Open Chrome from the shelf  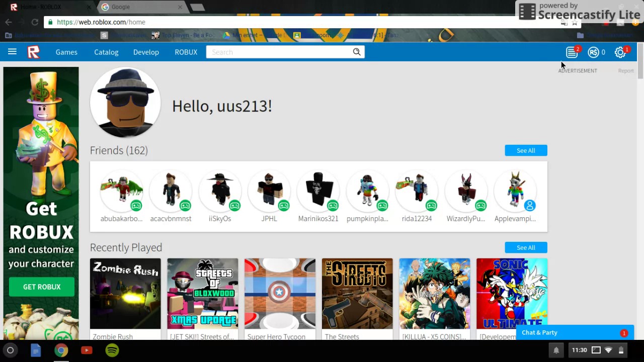61,350
